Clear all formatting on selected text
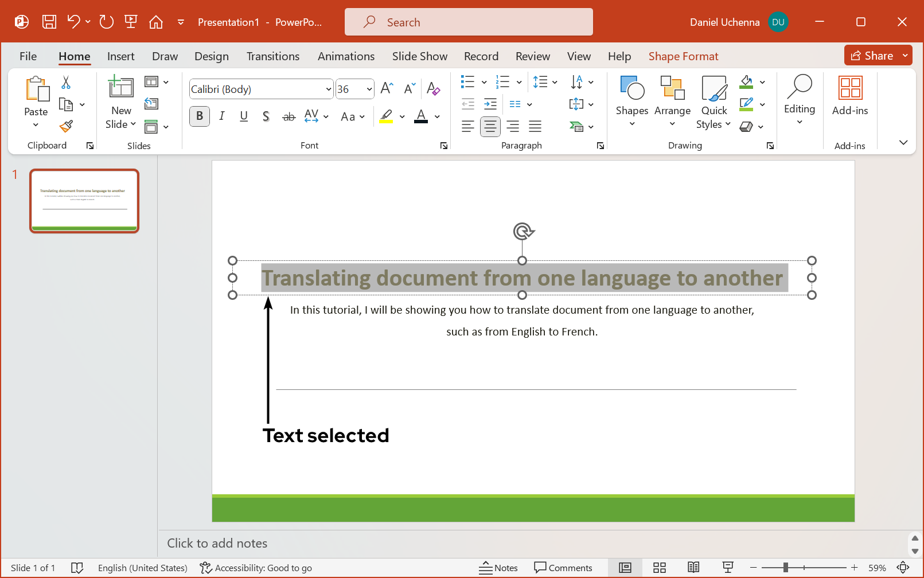The height and width of the screenshot is (578, 924). [x=434, y=89]
